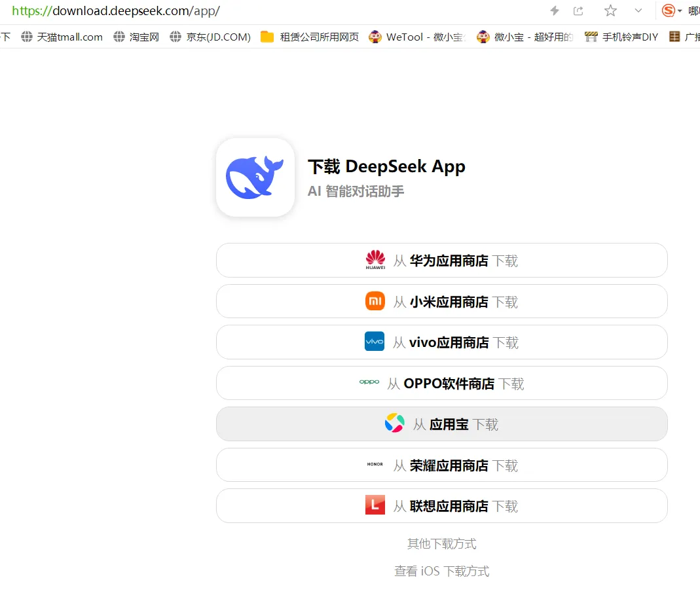Open 天猫tmall.com bookmark

(62, 37)
